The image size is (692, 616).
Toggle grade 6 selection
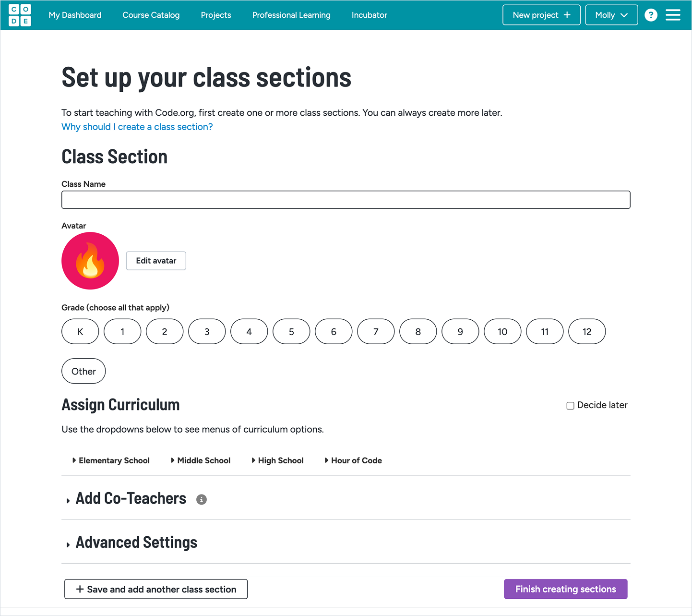click(334, 332)
